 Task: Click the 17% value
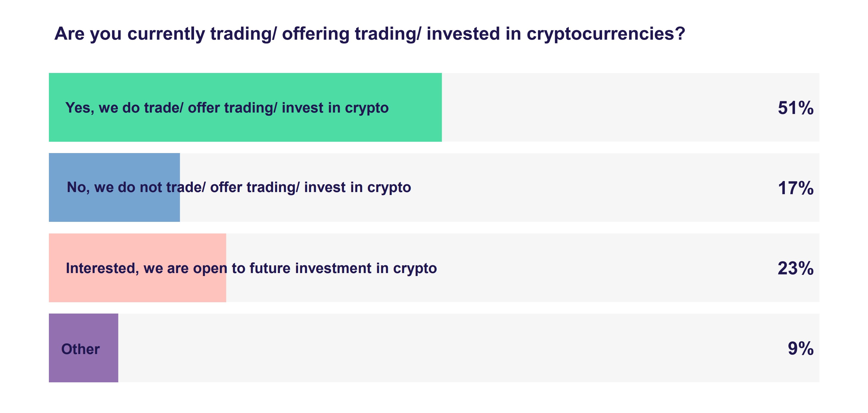coord(795,188)
